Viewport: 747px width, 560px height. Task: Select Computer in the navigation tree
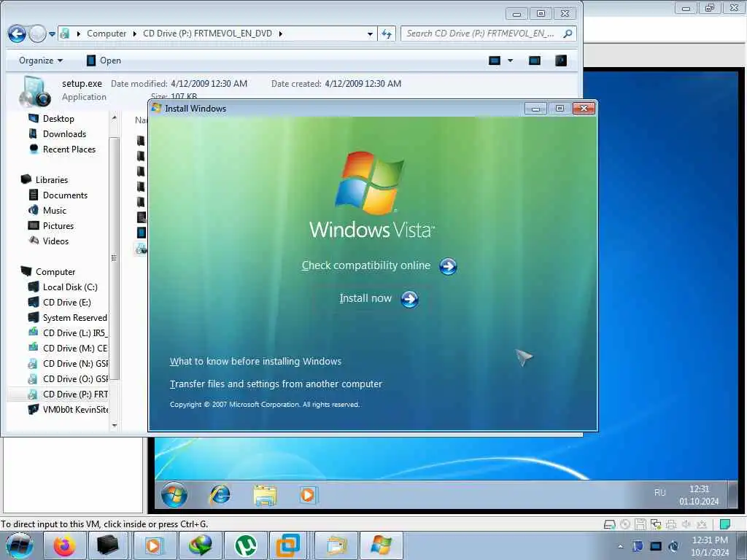47,271
